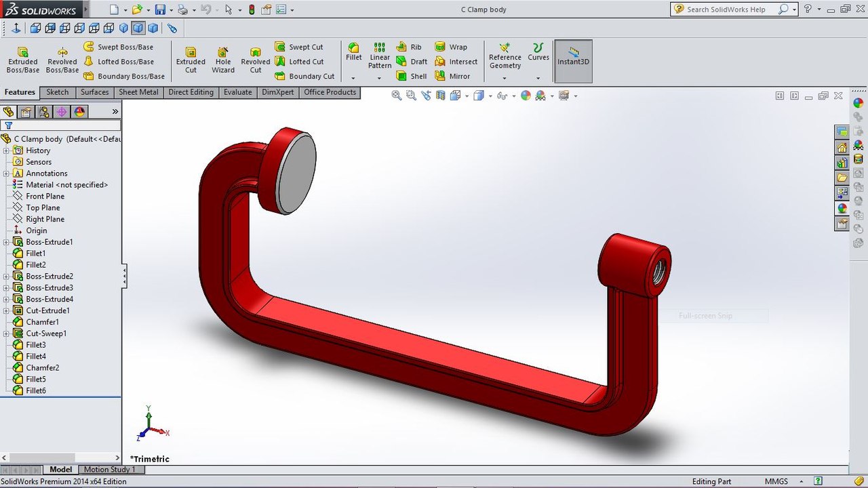Viewport: 868px width, 488px height.
Task: Switch to the Surfaces tab
Action: pos(95,92)
